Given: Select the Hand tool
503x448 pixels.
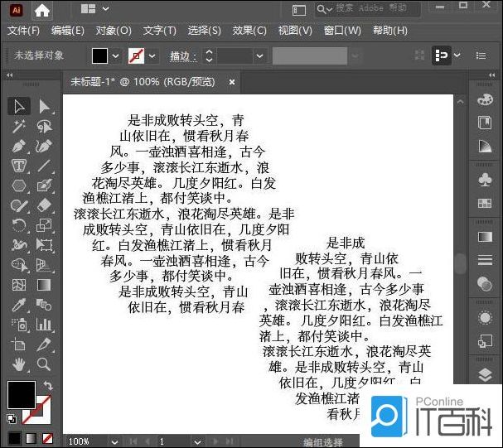Looking at the screenshot, I should pos(18,364).
